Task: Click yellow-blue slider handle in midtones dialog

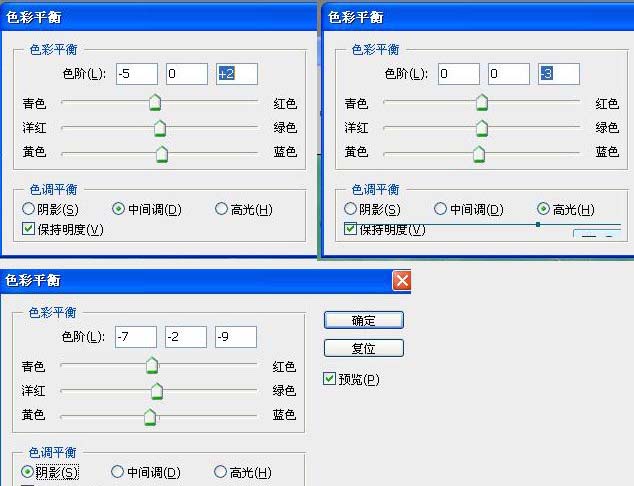Action: 162,154
